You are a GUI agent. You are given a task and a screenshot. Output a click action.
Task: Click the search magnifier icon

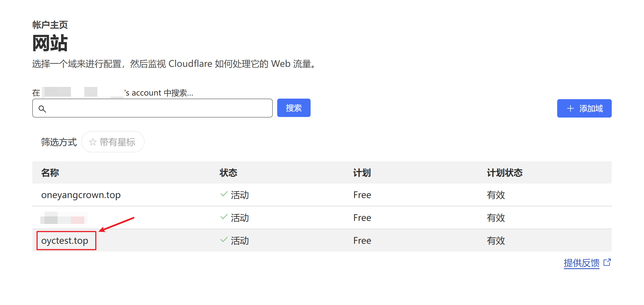coord(42,109)
